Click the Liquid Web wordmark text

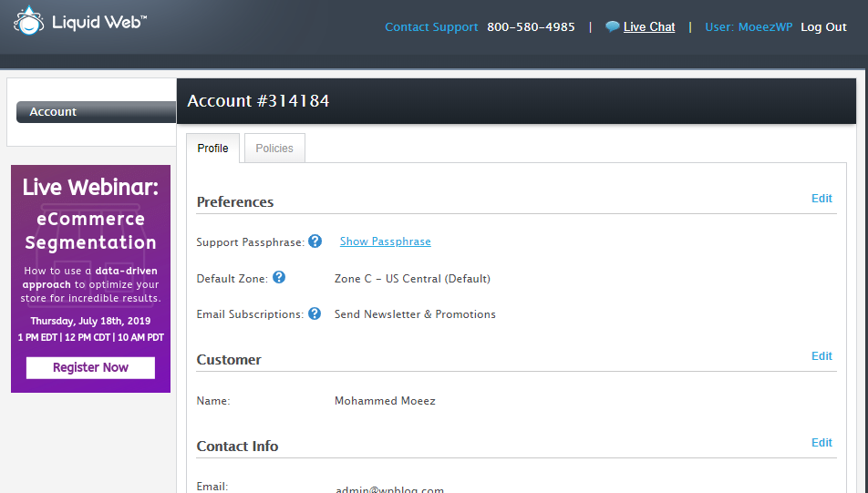[x=99, y=22]
